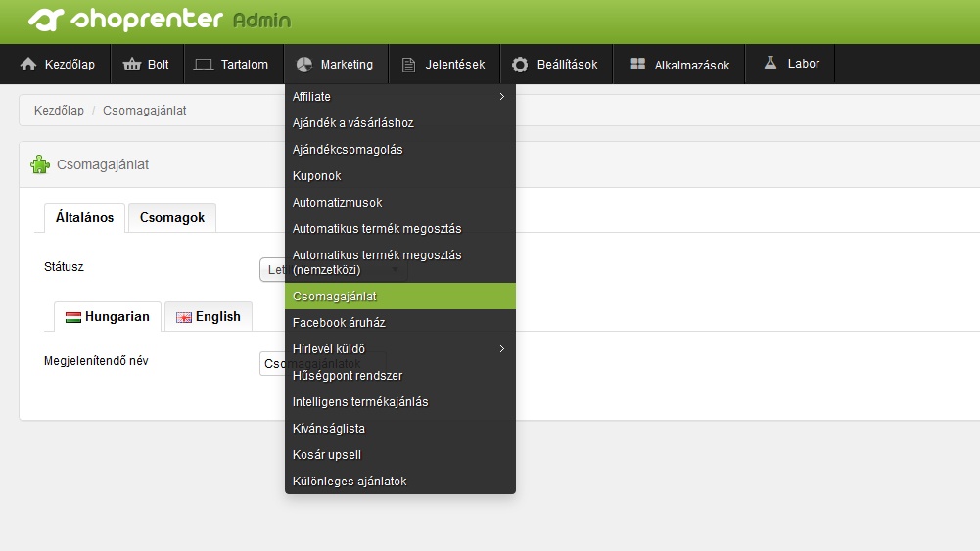Click the green puzzle icon beside Csomagajánlat
The height and width of the screenshot is (551, 980).
click(40, 164)
